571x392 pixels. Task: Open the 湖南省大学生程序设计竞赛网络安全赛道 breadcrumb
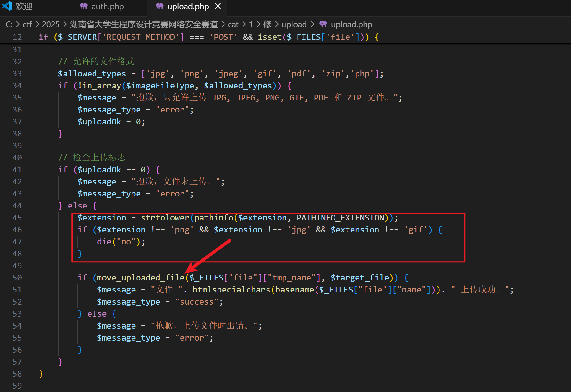click(x=144, y=25)
